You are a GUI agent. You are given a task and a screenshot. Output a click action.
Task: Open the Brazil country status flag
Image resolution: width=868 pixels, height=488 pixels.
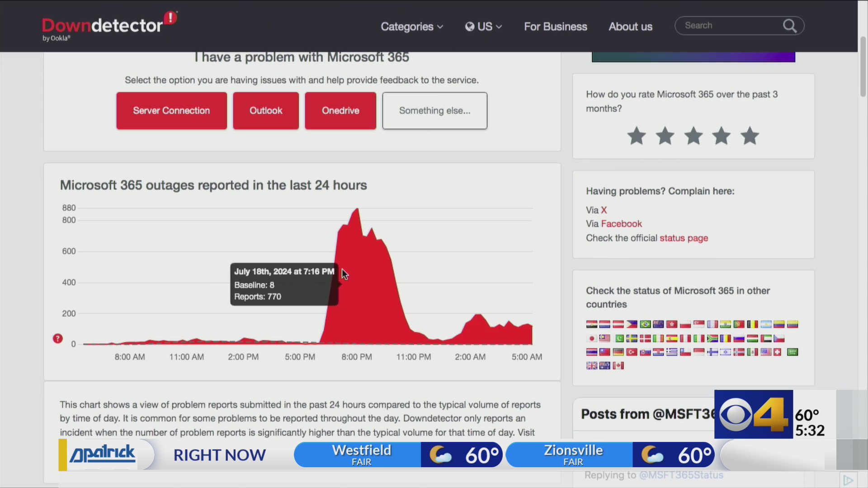click(x=645, y=324)
